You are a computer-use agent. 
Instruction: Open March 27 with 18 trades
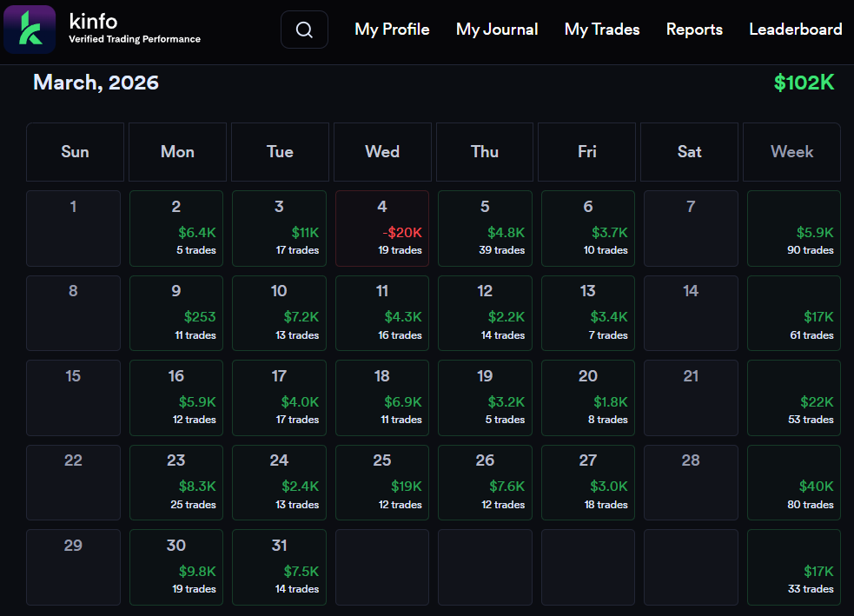coord(588,482)
